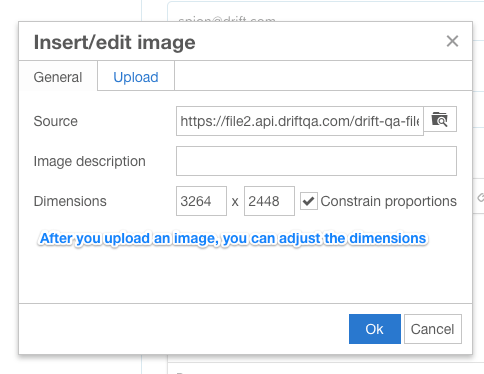Select the General tab
The image size is (484, 374).
[x=58, y=77]
